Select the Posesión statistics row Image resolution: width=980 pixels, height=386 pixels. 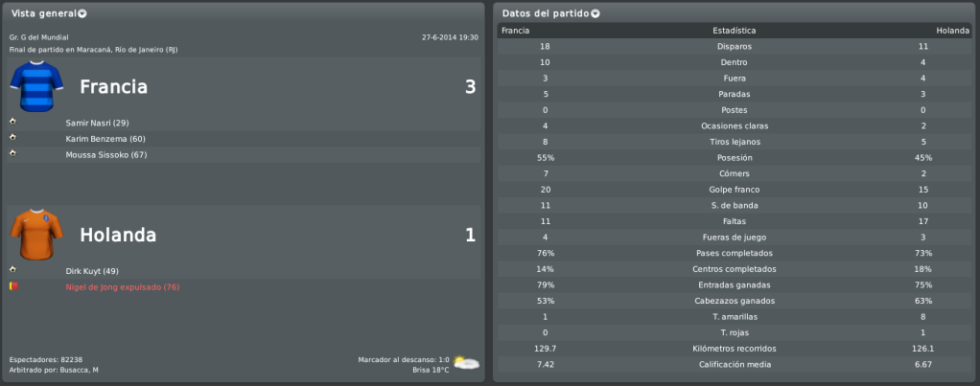click(735, 158)
